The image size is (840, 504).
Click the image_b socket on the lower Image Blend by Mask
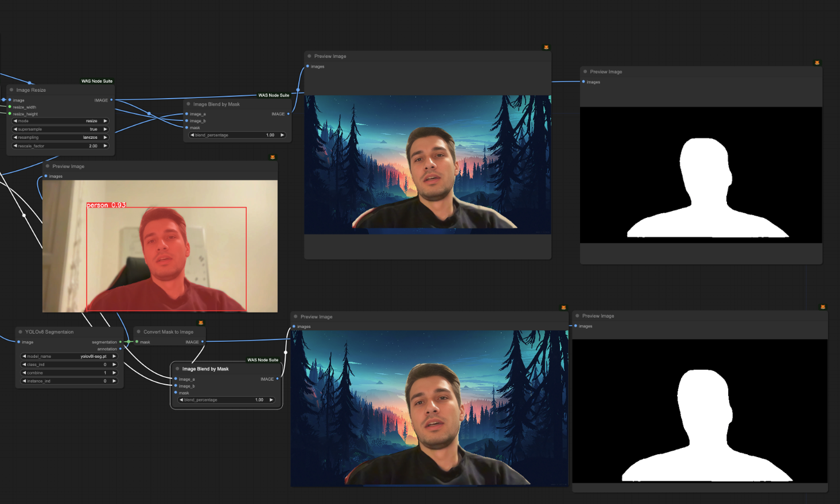176,385
